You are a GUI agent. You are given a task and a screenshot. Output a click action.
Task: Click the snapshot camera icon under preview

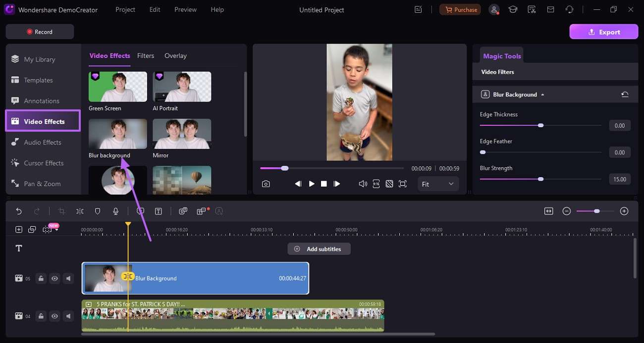click(x=266, y=184)
